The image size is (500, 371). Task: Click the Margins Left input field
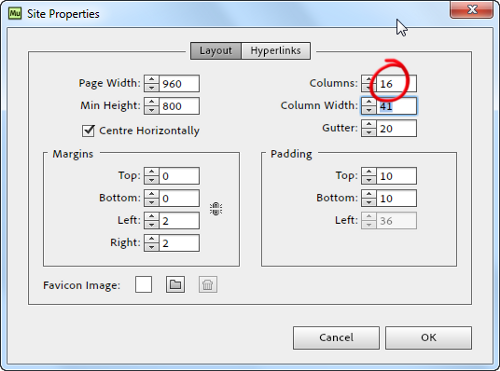click(179, 221)
